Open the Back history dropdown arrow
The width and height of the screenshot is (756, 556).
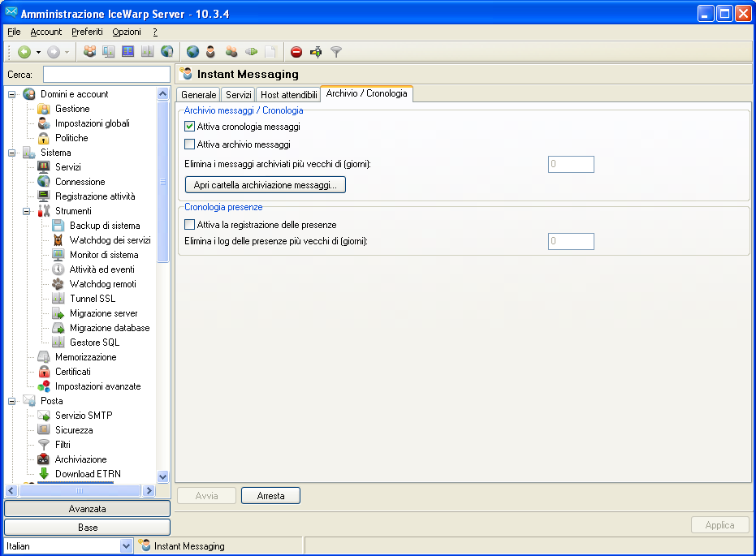(x=39, y=52)
